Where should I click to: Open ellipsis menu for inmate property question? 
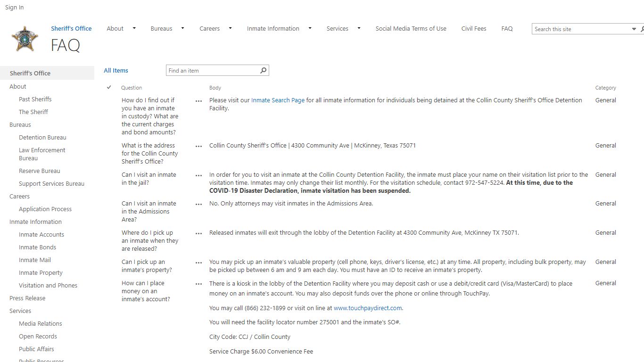pyautogui.click(x=199, y=263)
